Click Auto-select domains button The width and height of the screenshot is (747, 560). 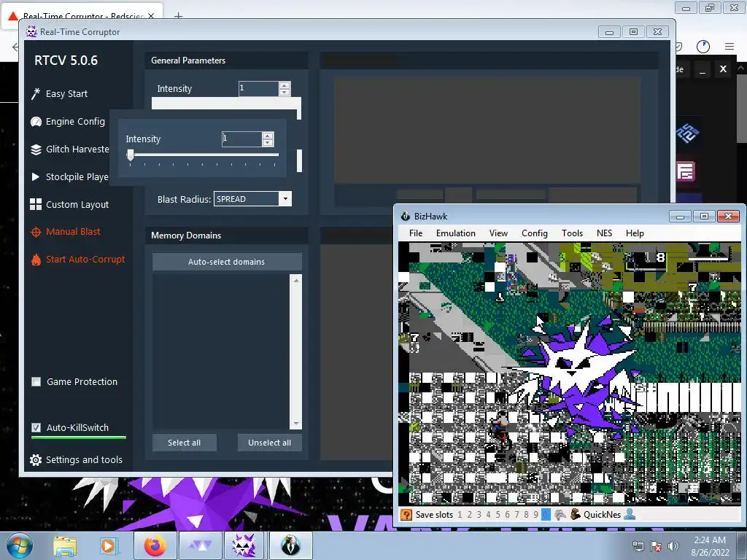coord(227,262)
